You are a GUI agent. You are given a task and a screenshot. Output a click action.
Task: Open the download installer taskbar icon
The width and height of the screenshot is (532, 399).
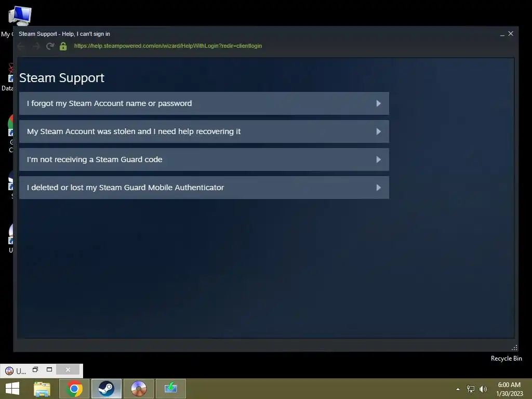[x=170, y=389]
